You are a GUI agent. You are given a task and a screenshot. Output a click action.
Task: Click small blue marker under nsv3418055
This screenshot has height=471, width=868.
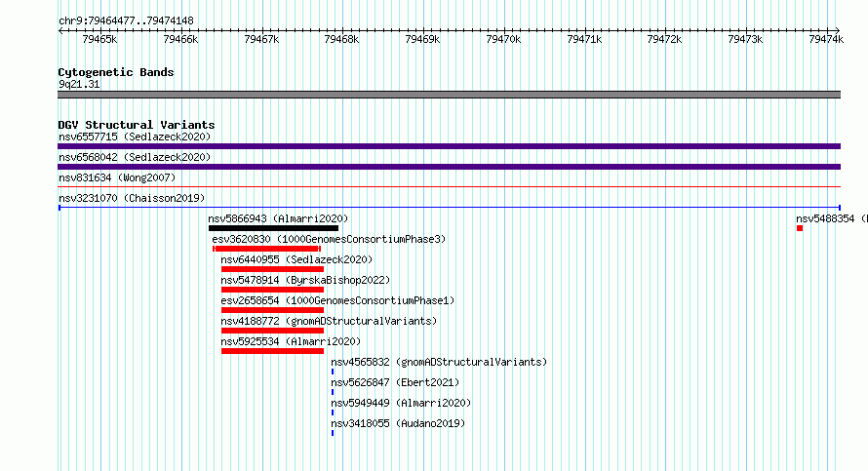coord(333,433)
